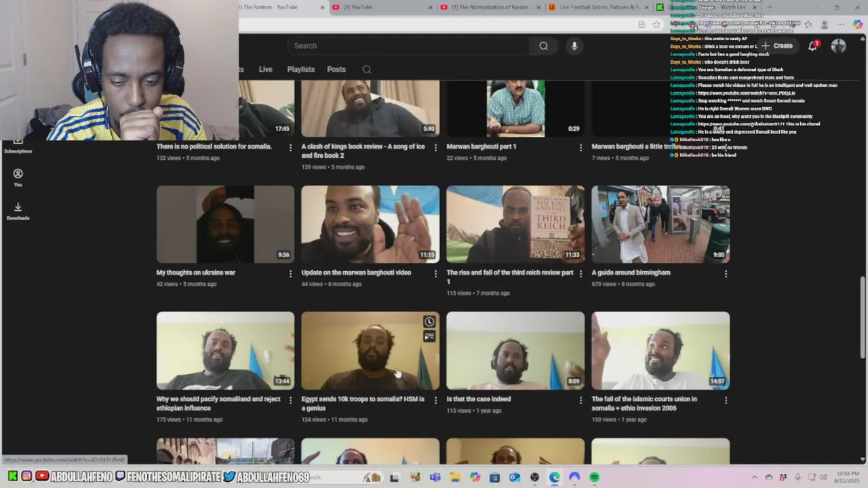Viewport: 868px width, 488px height.
Task: Open the account avatar menu
Action: [x=839, y=46]
